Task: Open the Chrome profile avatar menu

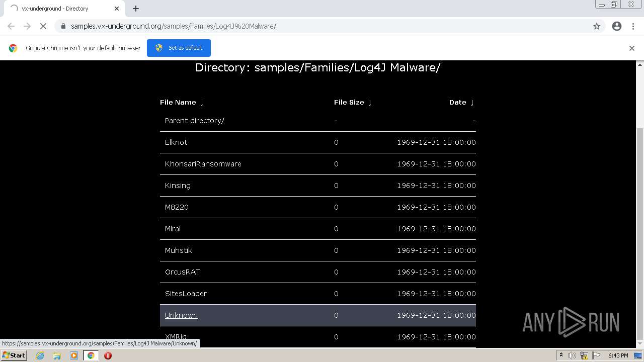Action: [x=617, y=26]
